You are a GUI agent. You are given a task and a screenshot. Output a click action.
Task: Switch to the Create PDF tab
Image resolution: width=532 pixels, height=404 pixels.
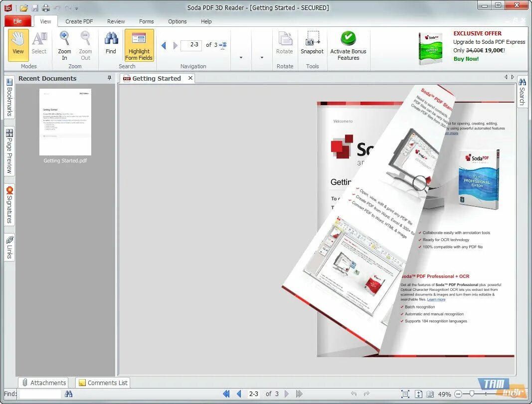(x=79, y=21)
